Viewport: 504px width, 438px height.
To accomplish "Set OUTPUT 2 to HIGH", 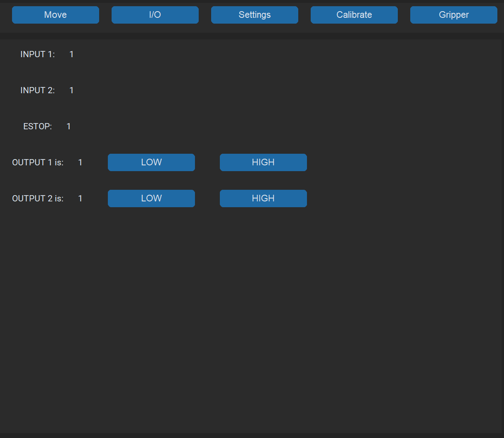I will 263,198.
